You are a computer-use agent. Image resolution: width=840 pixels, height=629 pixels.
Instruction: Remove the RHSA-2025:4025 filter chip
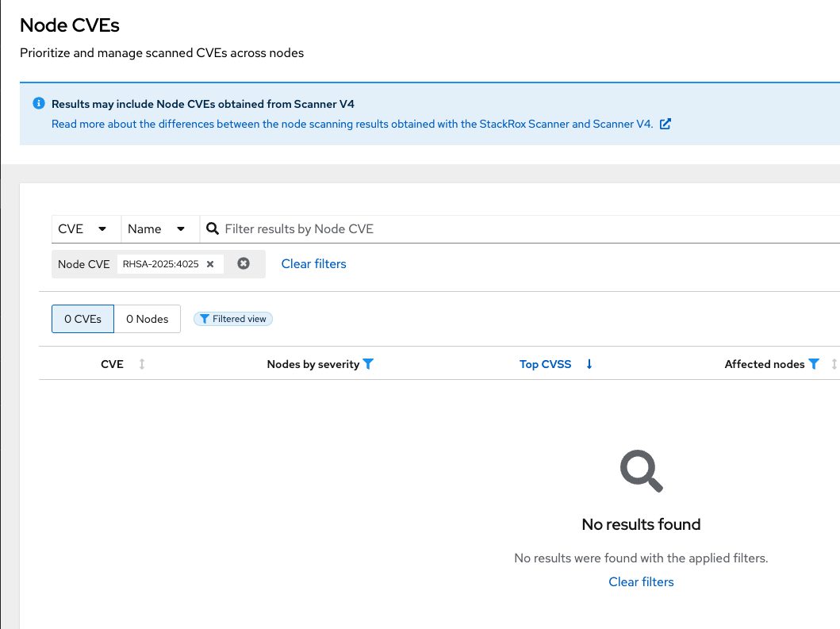pos(210,264)
